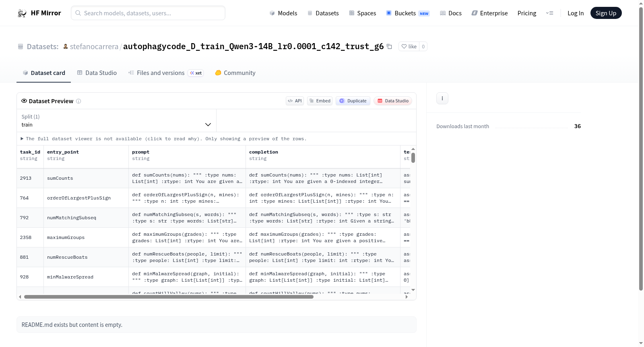Viewport: 644px width, 347px height.
Task: Click the prompt cell for numRescueBoats
Action: pos(187,257)
